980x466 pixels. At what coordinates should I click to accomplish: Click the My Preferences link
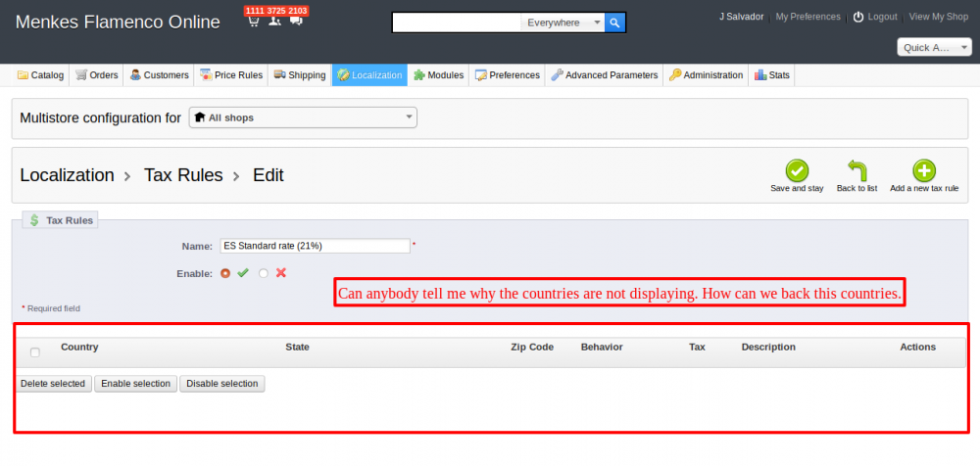(808, 17)
